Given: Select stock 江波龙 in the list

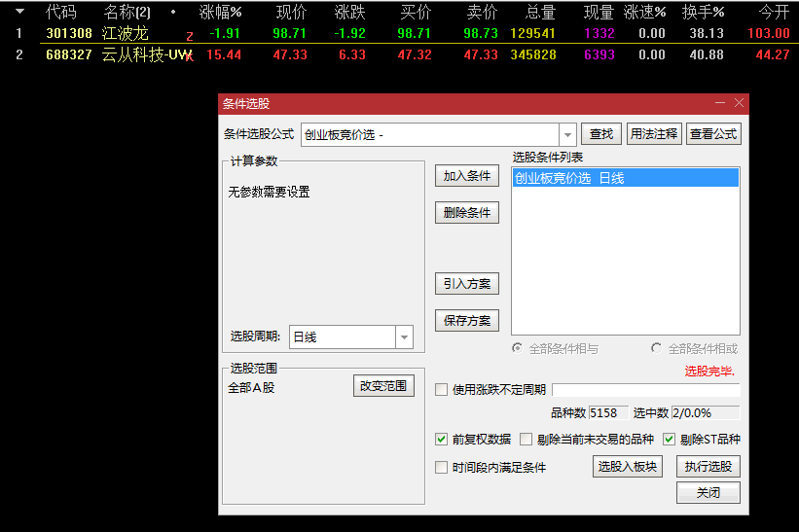Looking at the screenshot, I should pos(125,34).
